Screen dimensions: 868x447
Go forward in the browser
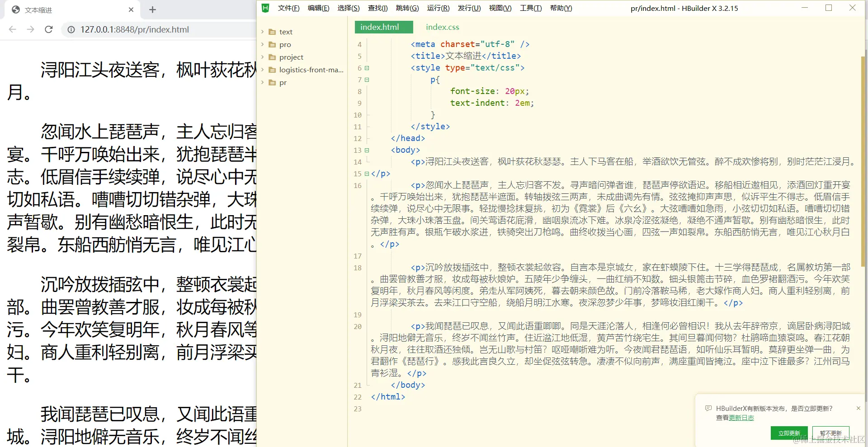click(31, 29)
